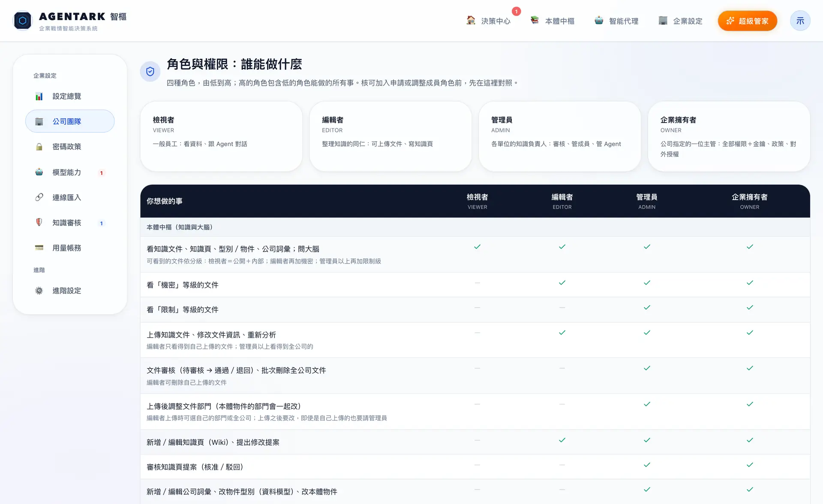Click row text 上傳知識文件、修改文件資訊、重新分析
The width and height of the screenshot is (823, 504).
(x=211, y=335)
